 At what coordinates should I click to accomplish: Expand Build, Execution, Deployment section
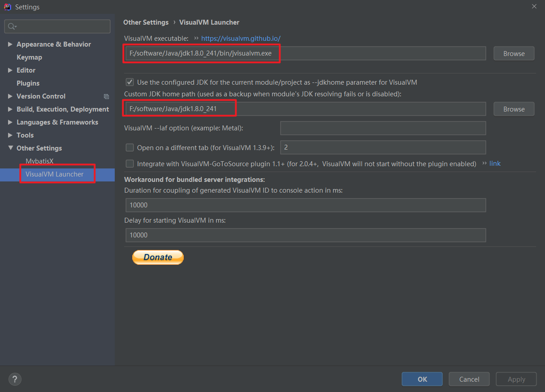[x=10, y=109]
